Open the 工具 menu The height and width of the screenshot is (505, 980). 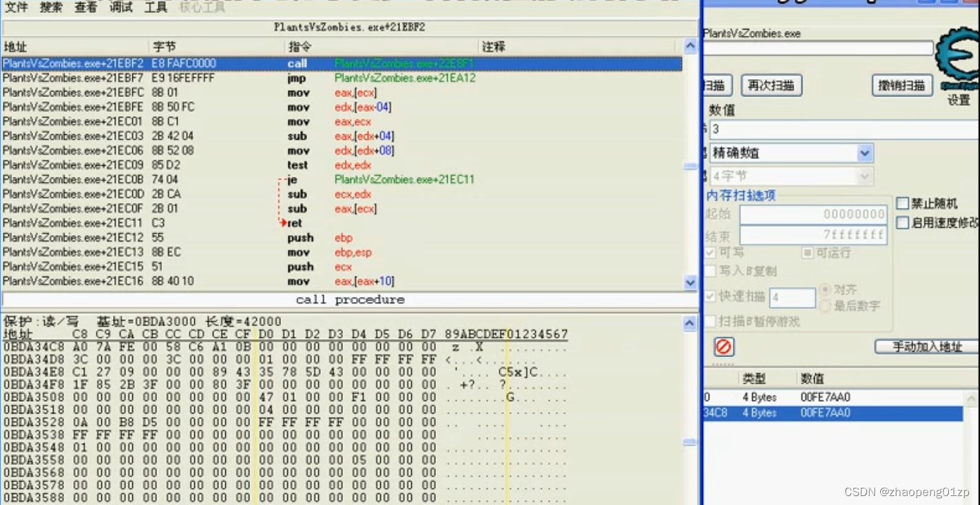click(x=156, y=7)
